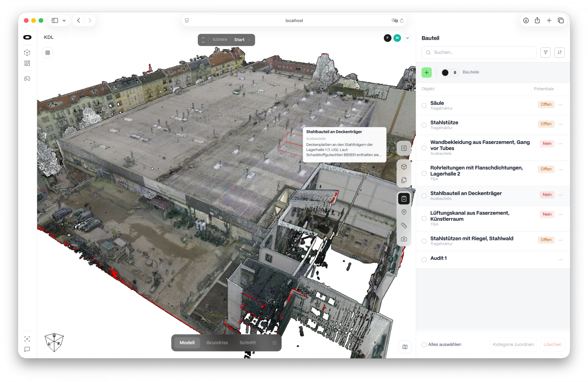588x382 pixels.
Task: Open the more options menu for Säule
Action: (x=560, y=105)
